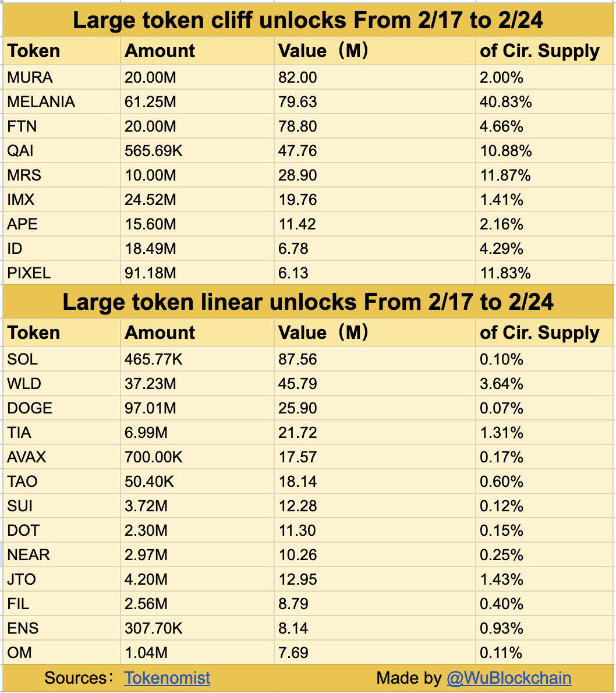The width and height of the screenshot is (616, 693).
Task: Open the @WuBlockchain link
Action: click(508, 678)
